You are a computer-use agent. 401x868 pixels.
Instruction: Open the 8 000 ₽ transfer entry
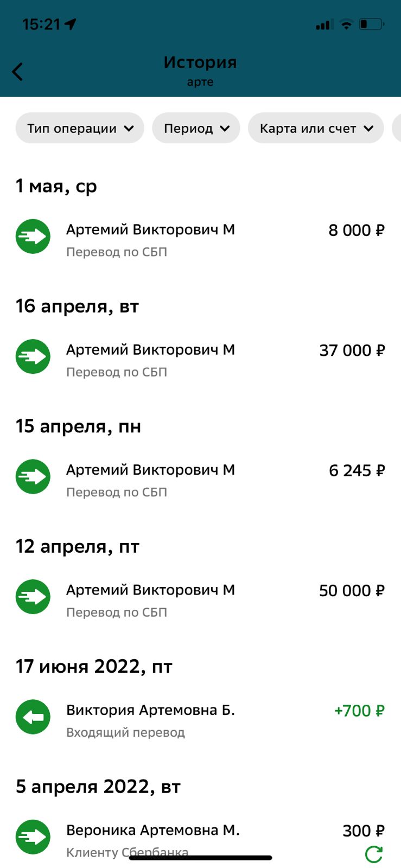[200, 239]
